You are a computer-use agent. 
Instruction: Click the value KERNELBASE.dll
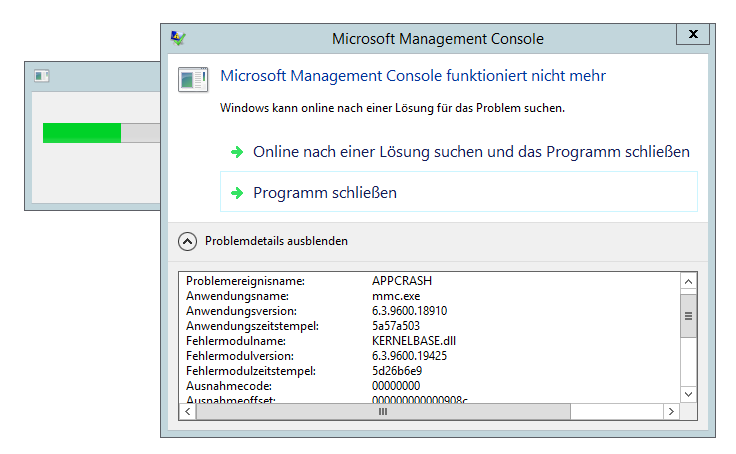tap(414, 341)
